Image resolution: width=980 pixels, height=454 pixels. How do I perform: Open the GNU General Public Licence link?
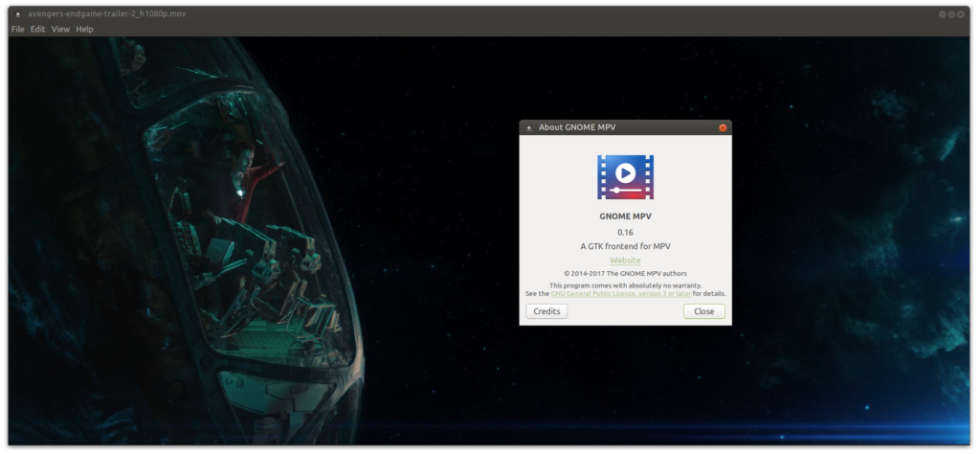click(620, 293)
